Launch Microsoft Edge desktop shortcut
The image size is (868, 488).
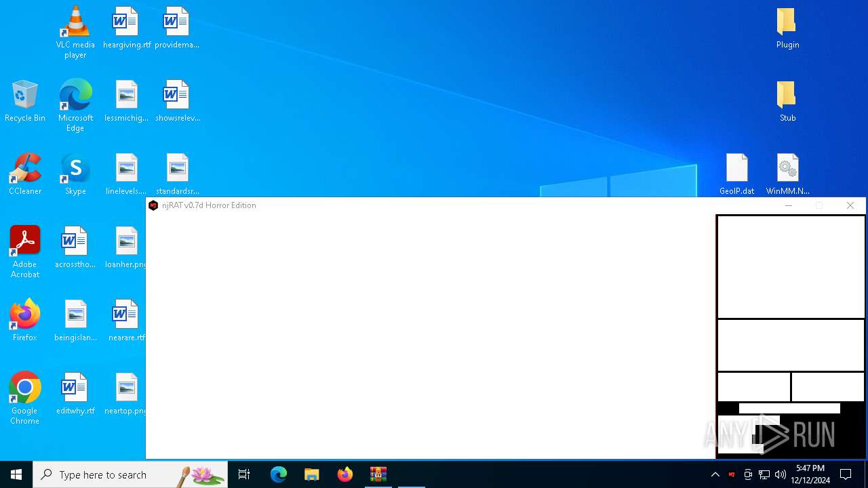[x=75, y=105]
